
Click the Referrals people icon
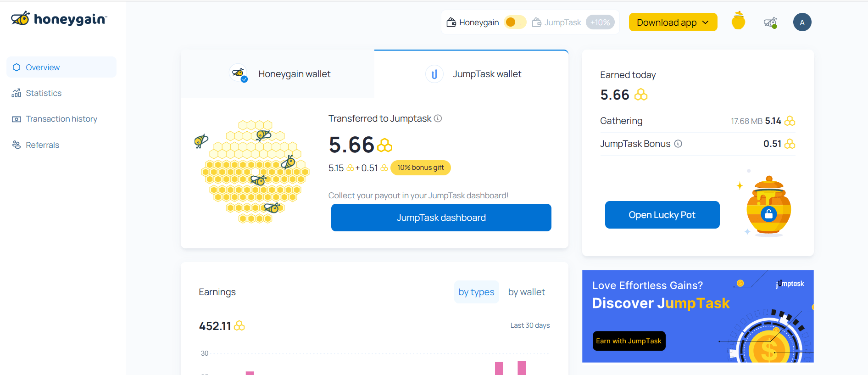click(17, 145)
